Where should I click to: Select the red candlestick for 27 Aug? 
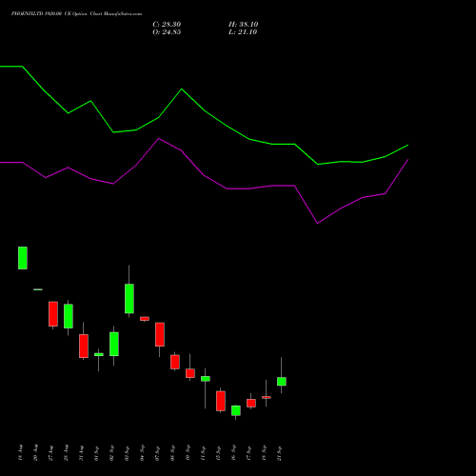tap(53, 314)
